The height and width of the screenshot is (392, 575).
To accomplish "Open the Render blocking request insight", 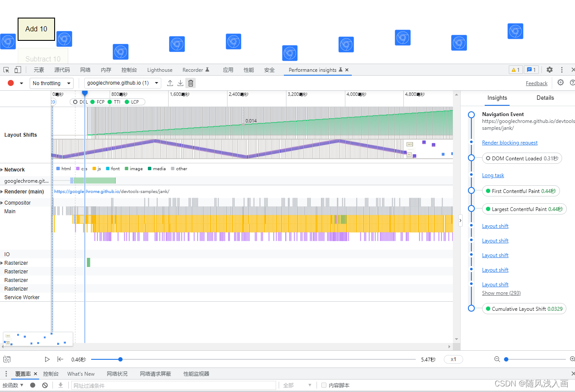I will tap(510, 143).
